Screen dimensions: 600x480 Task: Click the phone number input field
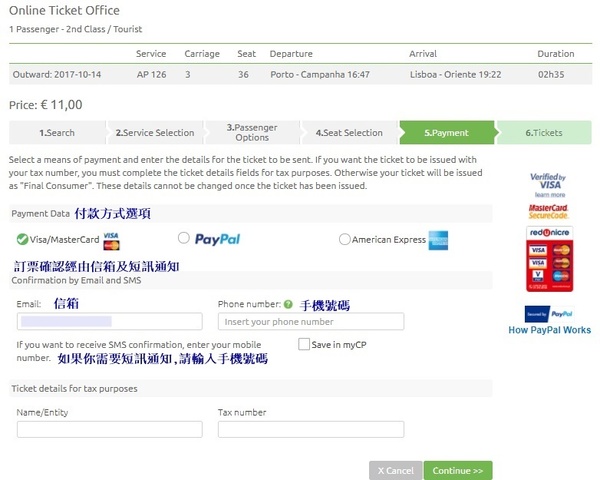pos(310,321)
